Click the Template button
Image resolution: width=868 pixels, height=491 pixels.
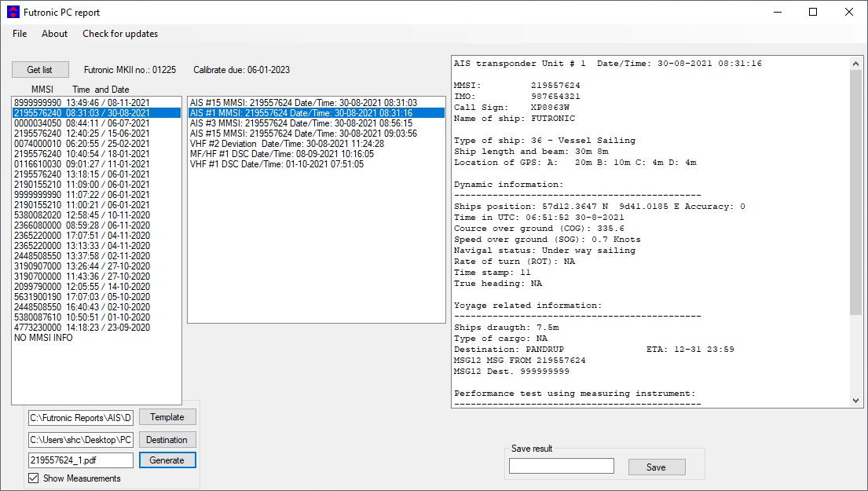167,417
